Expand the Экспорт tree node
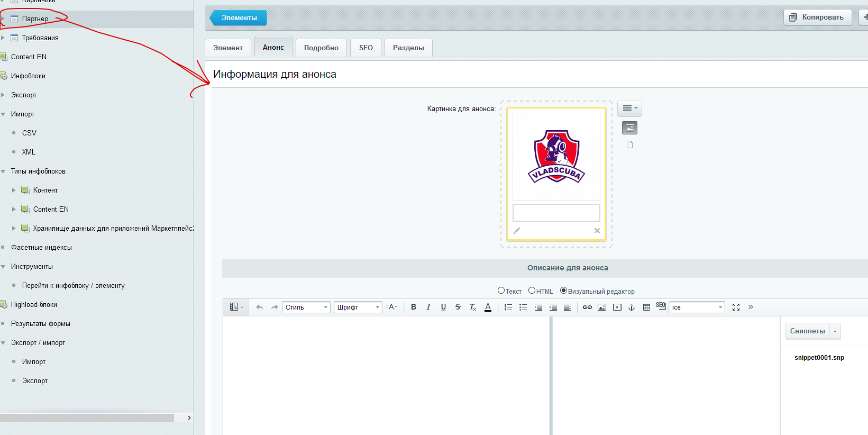This screenshot has width=868, height=435. (x=3, y=95)
